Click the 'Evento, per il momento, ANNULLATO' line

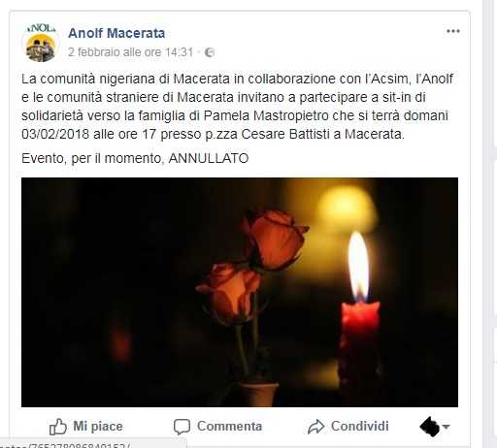(135, 158)
